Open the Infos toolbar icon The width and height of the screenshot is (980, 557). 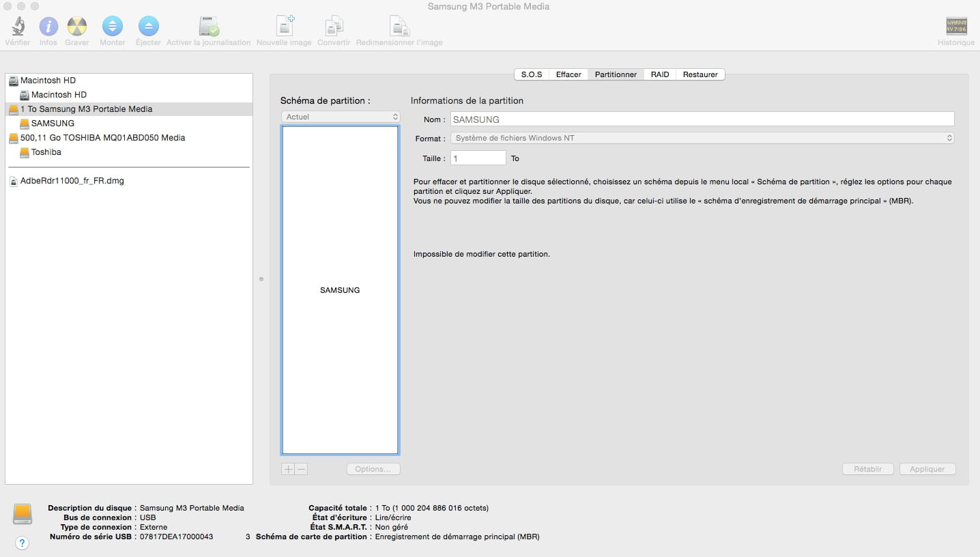click(x=48, y=27)
